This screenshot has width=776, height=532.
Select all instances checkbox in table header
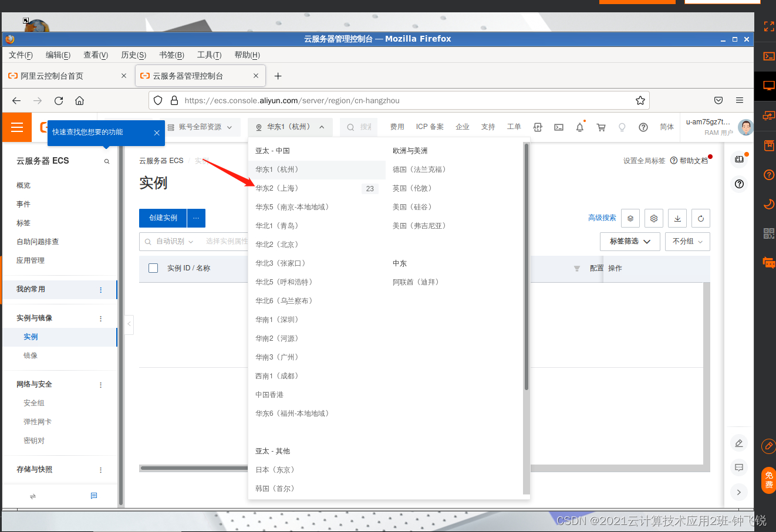point(153,268)
